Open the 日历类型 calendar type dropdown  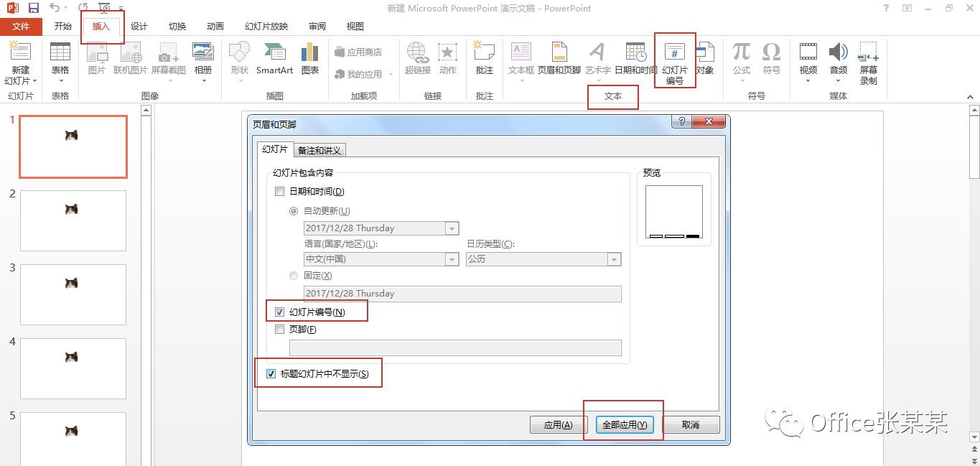614,260
